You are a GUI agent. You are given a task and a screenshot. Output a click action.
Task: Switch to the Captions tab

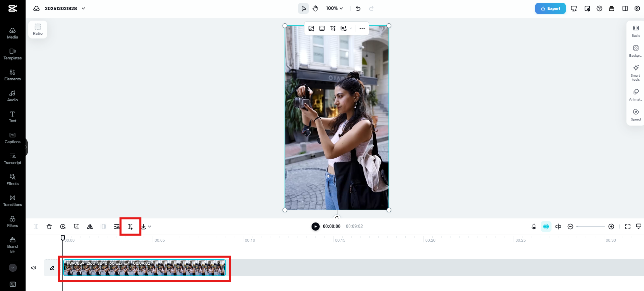(12, 138)
